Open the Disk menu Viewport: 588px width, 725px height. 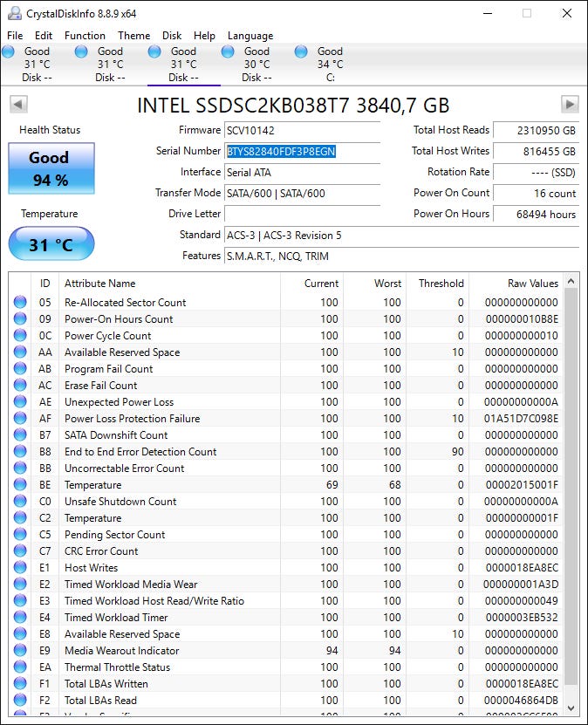(x=172, y=36)
